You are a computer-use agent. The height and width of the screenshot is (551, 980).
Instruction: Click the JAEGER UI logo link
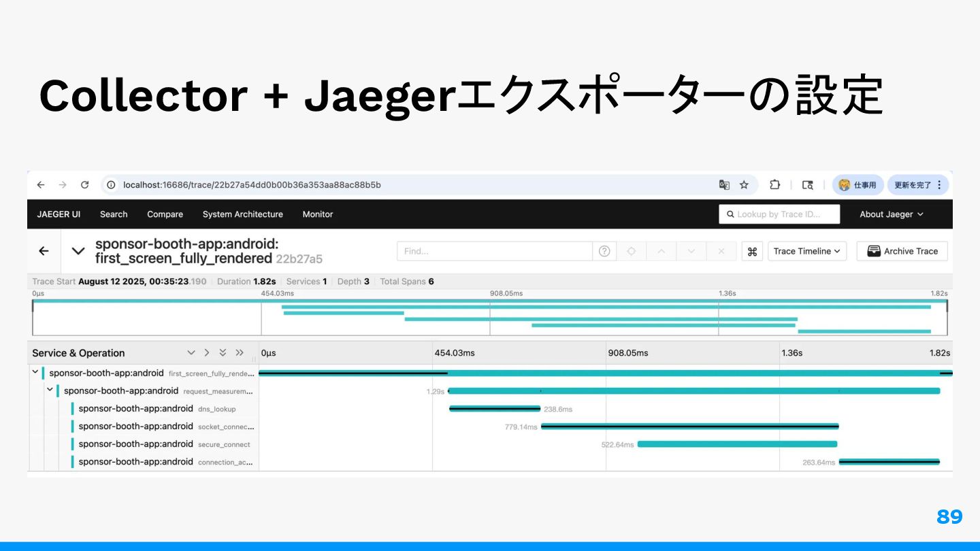coord(59,214)
